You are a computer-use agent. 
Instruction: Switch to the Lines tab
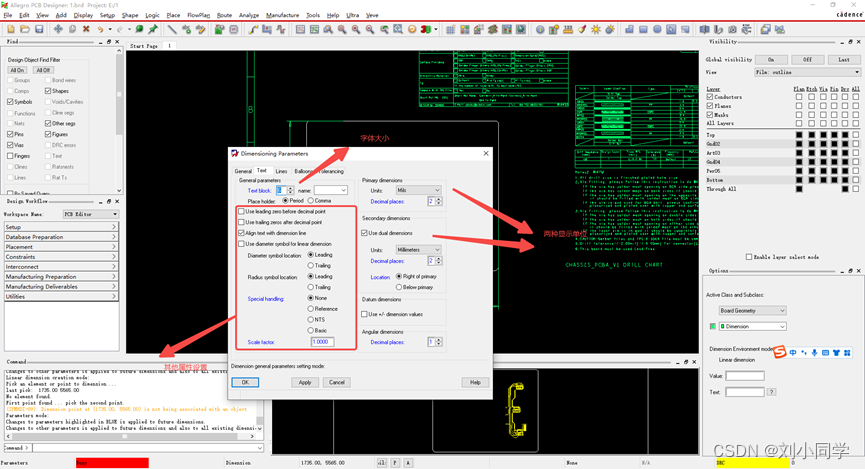[281, 171]
